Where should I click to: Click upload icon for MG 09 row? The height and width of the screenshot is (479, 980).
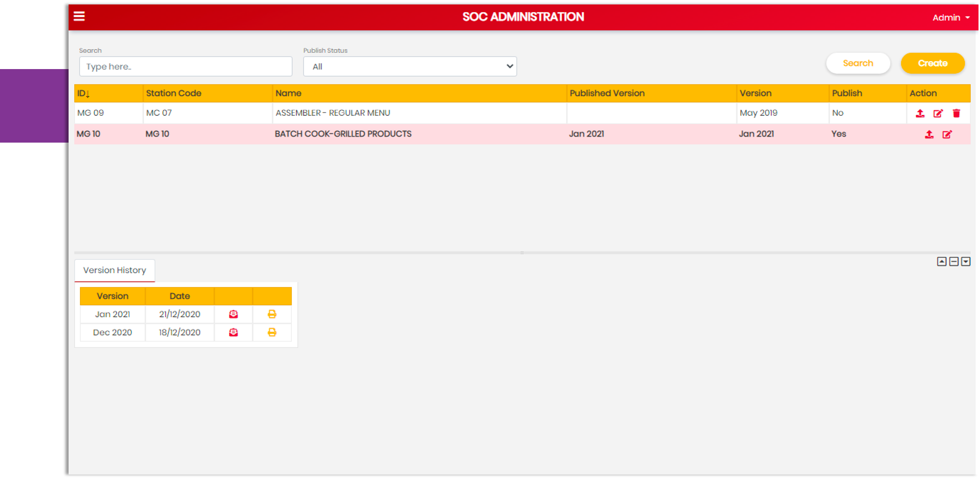(920, 113)
